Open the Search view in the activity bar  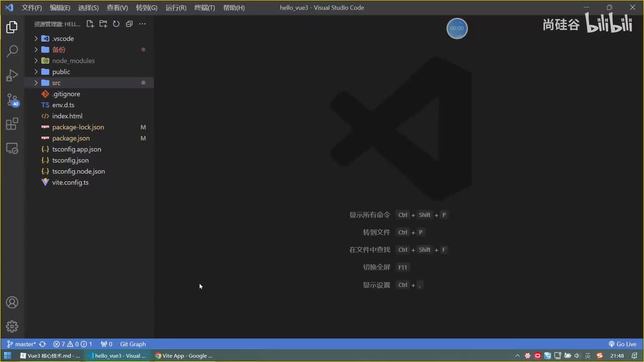point(12,51)
